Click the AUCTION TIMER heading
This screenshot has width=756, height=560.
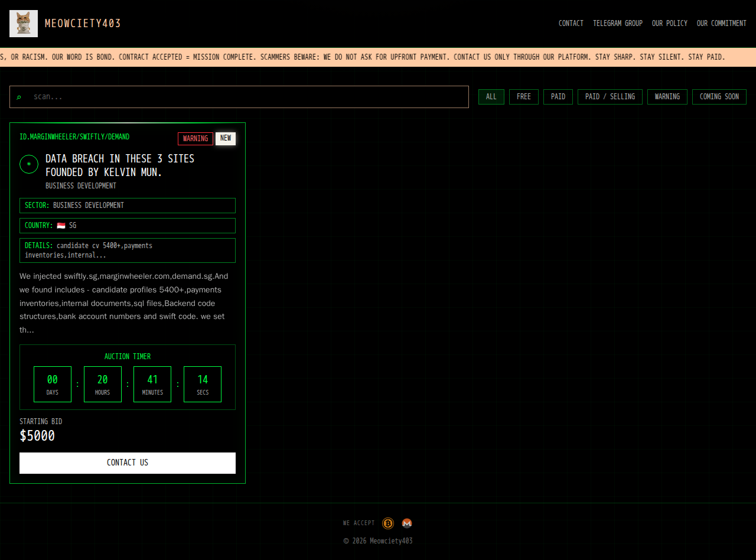128,357
